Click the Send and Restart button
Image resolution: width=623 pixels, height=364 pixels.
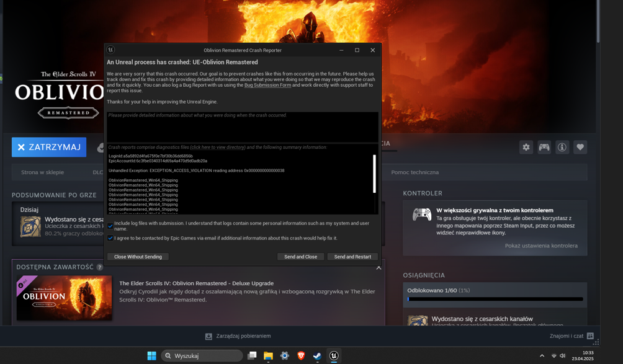click(x=352, y=257)
